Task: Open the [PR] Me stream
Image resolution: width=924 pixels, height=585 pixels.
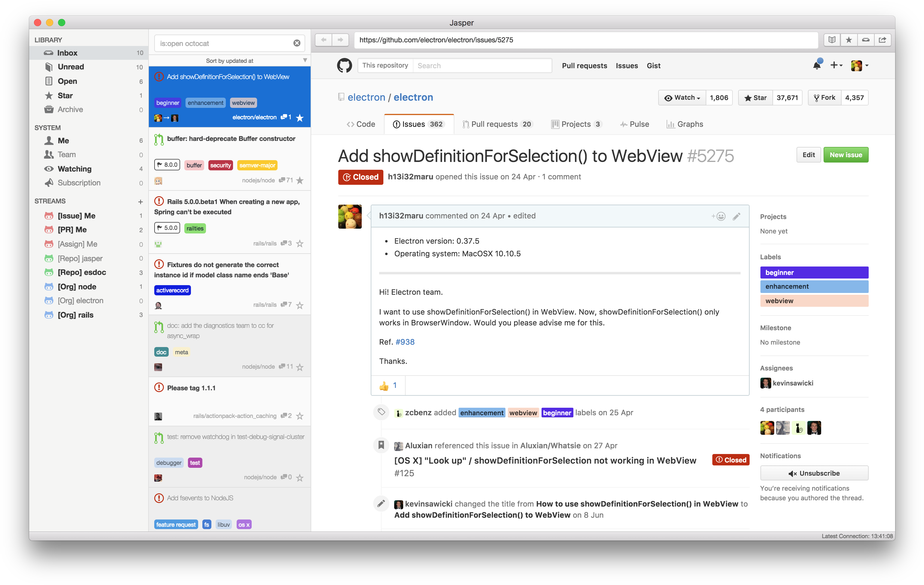Action: 89,230
